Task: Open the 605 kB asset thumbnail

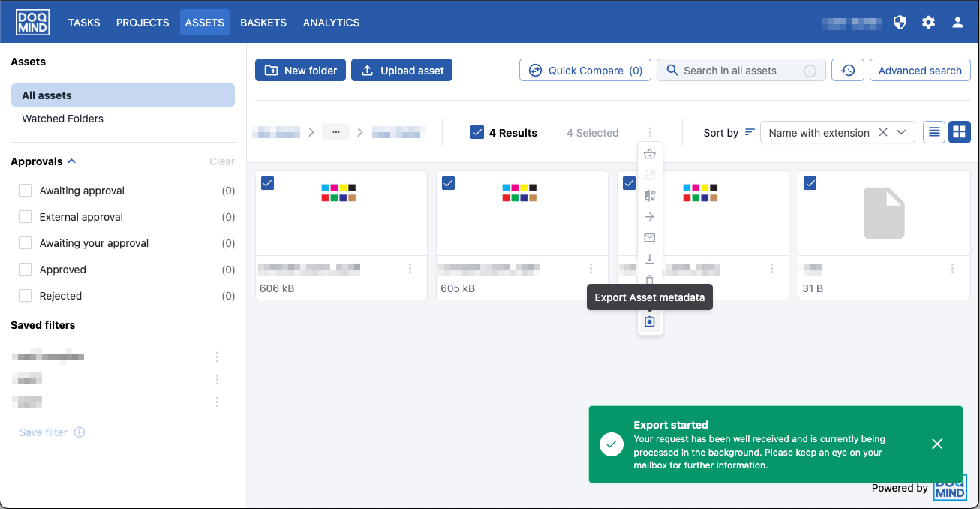Action: click(x=522, y=213)
